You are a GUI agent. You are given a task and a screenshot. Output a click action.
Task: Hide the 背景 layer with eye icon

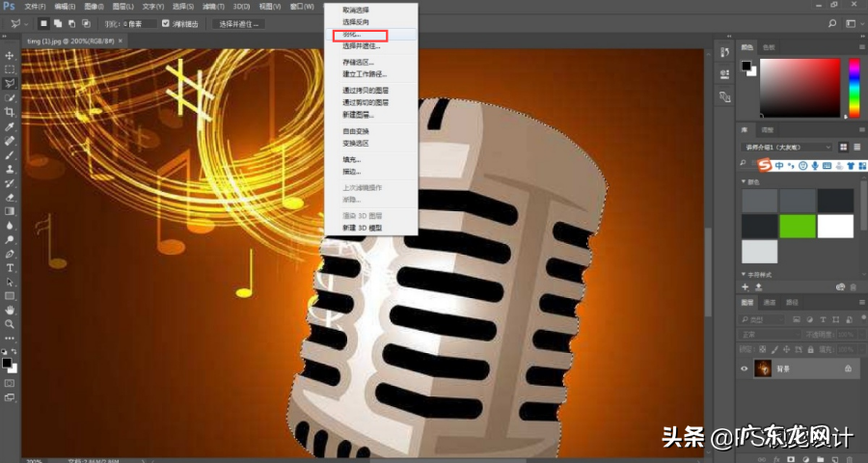[x=745, y=368]
